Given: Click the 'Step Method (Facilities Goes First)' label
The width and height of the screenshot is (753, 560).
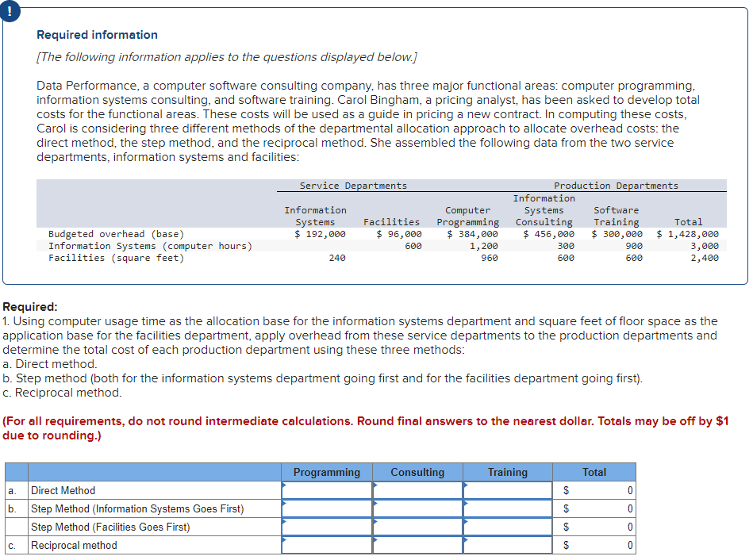Looking at the screenshot, I should [x=110, y=527].
